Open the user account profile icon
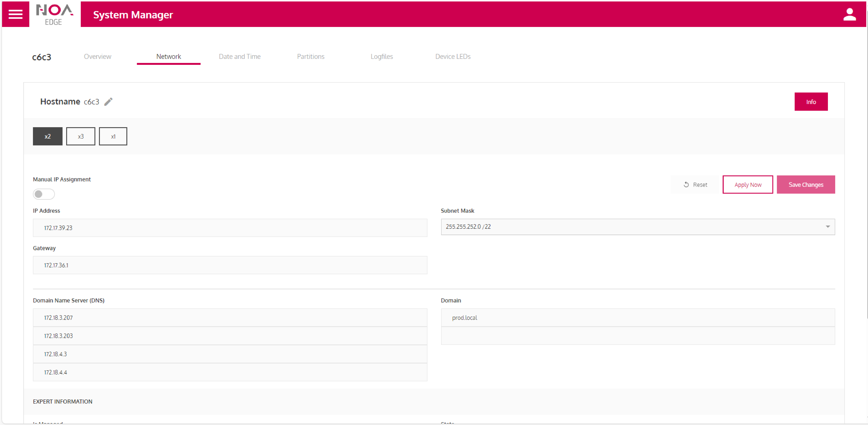Viewport: 868px width, 425px height. click(849, 14)
